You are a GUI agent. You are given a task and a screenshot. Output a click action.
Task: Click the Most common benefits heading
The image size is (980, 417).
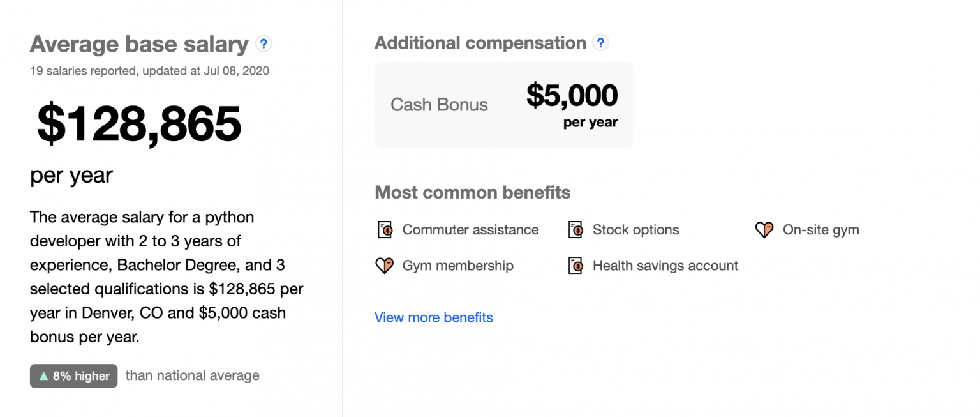click(472, 192)
